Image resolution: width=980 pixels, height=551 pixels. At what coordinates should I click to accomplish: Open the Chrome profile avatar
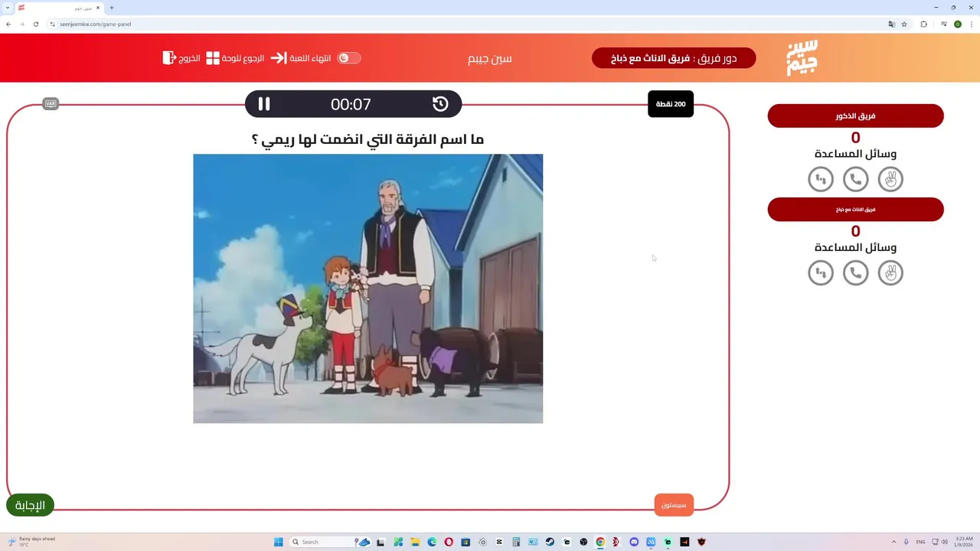click(x=958, y=24)
